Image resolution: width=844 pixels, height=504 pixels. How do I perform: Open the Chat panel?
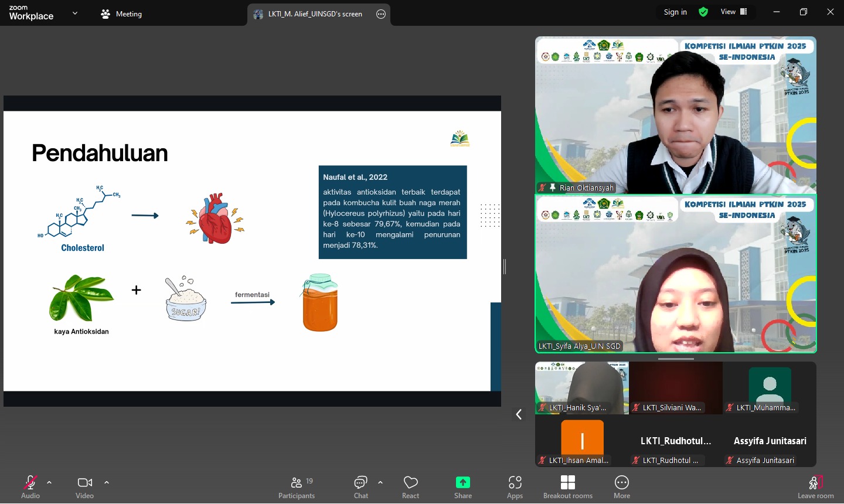tap(360, 486)
